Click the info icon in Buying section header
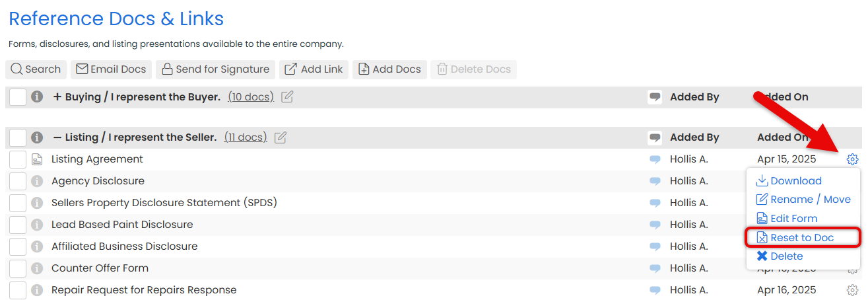Screen dimensions: 868x300 pos(37,97)
